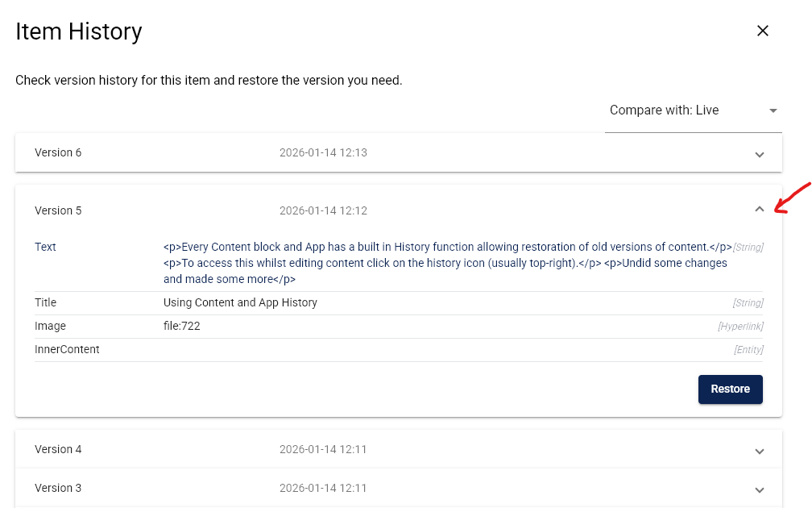Select the Version 3 header label
Viewport: 812px width, 508px height.
pos(58,488)
